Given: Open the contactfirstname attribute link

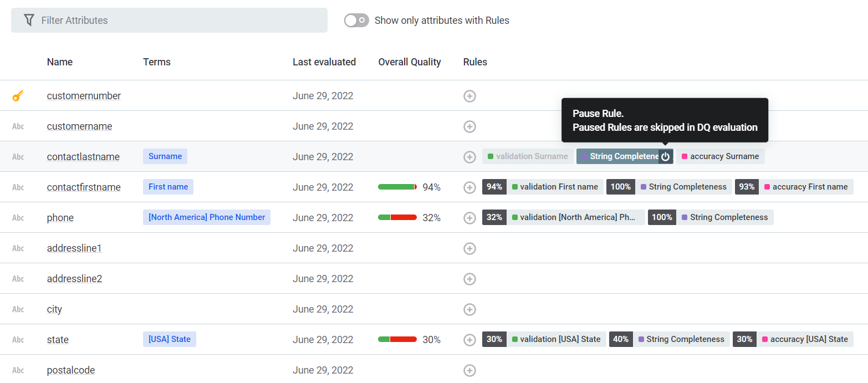Looking at the screenshot, I should pyautogui.click(x=84, y=187).
